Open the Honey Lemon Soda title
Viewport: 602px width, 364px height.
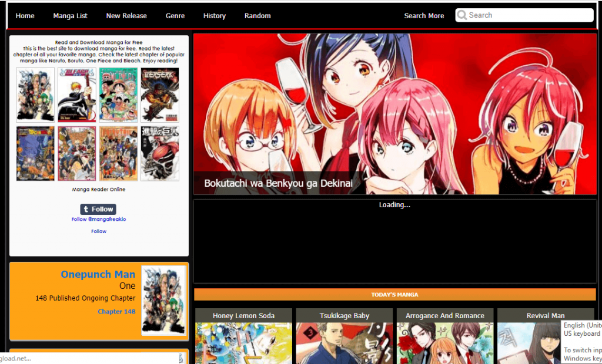point(243,316)
